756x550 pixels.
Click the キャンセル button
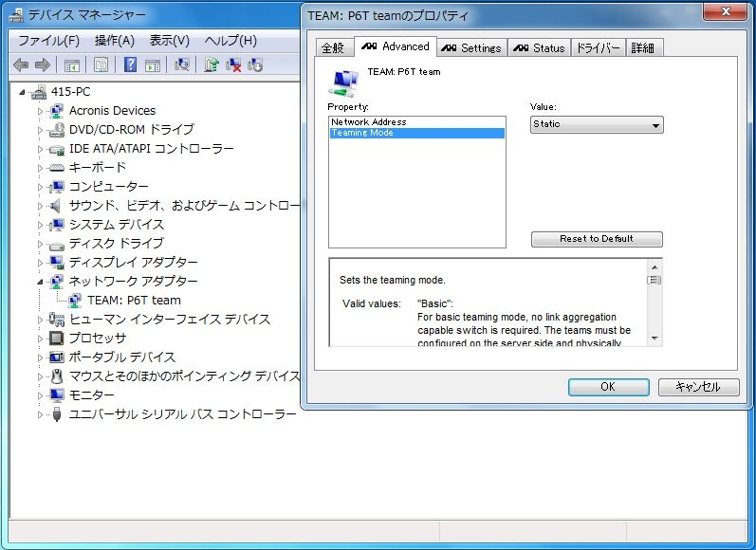(x=698, y=387)
